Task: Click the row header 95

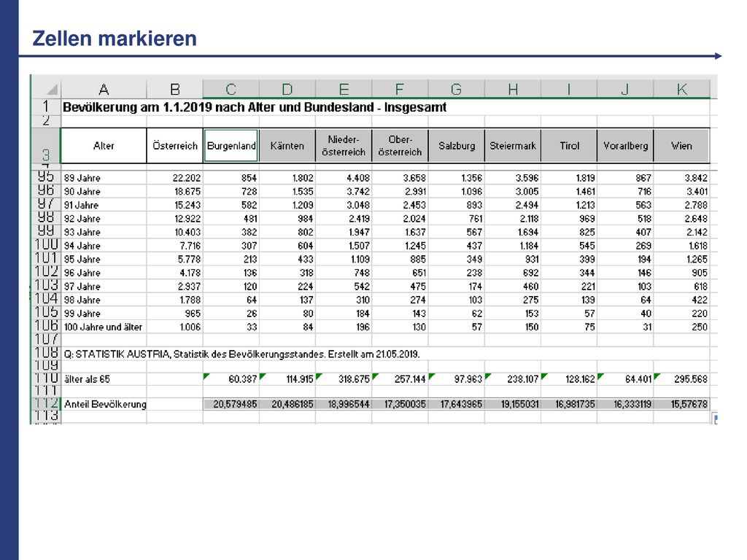Action: pos(46,177)
